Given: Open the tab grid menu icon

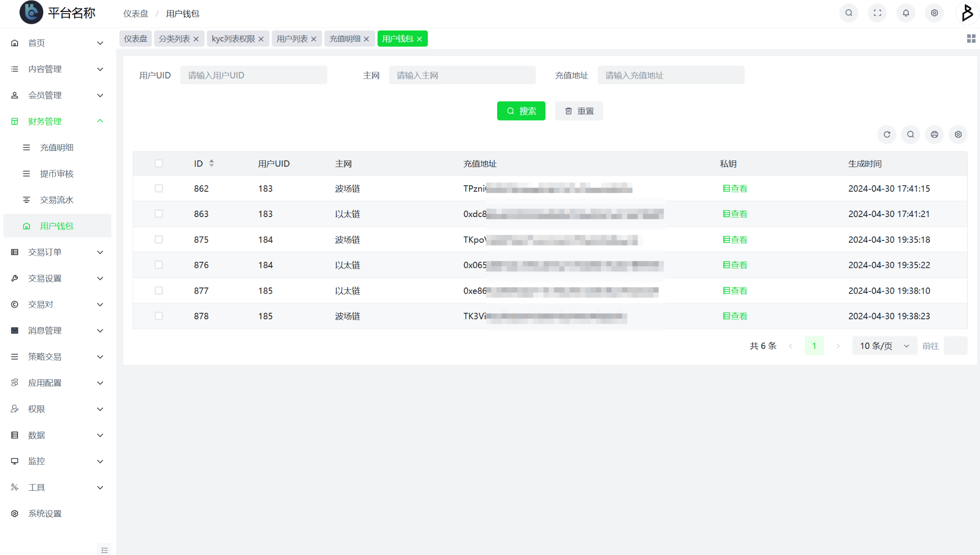Looking at the screenshot, I should tap(971, 39).
